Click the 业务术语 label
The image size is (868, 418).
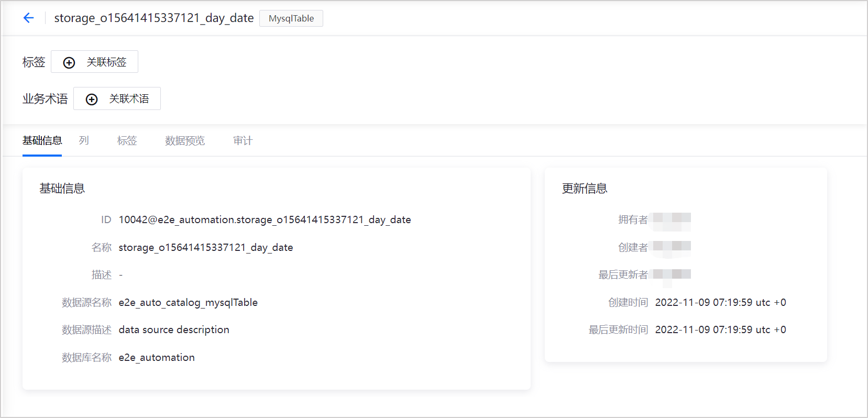[x=45, y=99]
